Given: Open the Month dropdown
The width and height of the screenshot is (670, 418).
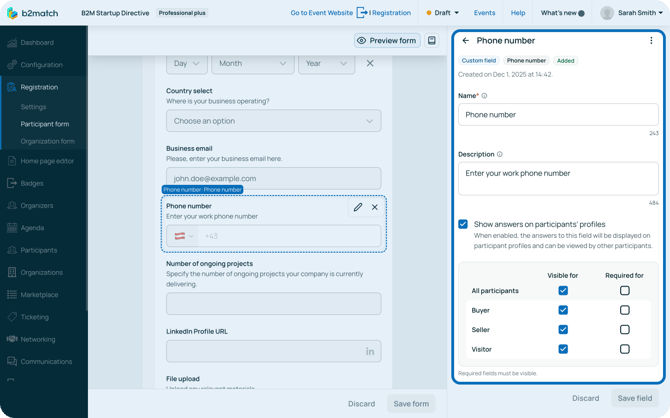Looking at the screenshot, I should (x=252, y=63).
